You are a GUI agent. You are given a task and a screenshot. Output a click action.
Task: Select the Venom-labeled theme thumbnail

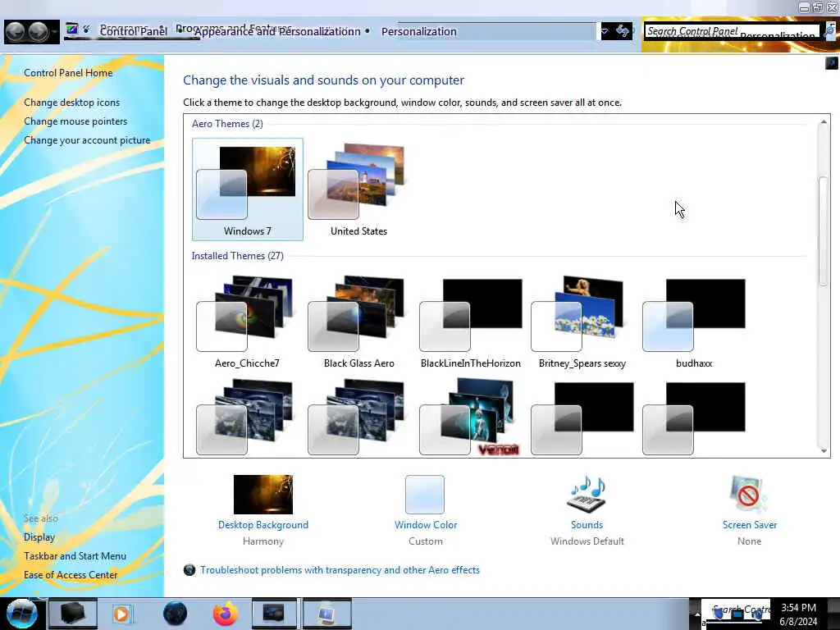click(x=470, y=418)
